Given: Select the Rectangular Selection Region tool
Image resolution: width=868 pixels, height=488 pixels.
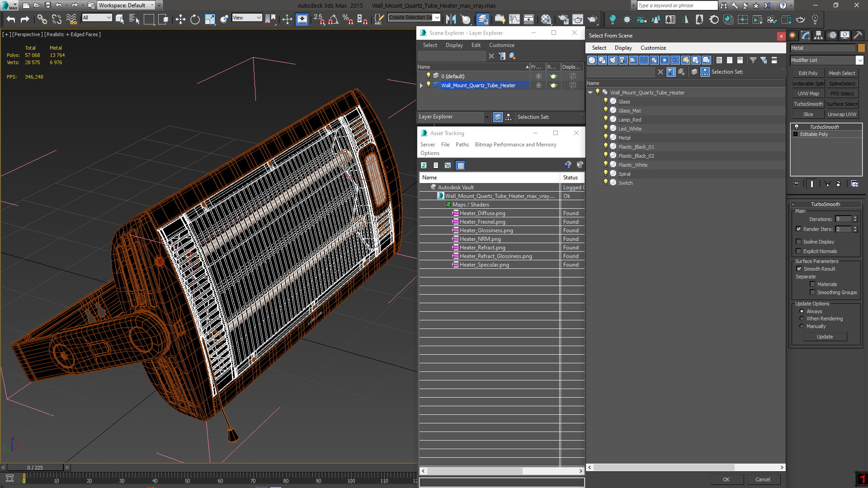Looking at the screenshot, I should 149,19.
